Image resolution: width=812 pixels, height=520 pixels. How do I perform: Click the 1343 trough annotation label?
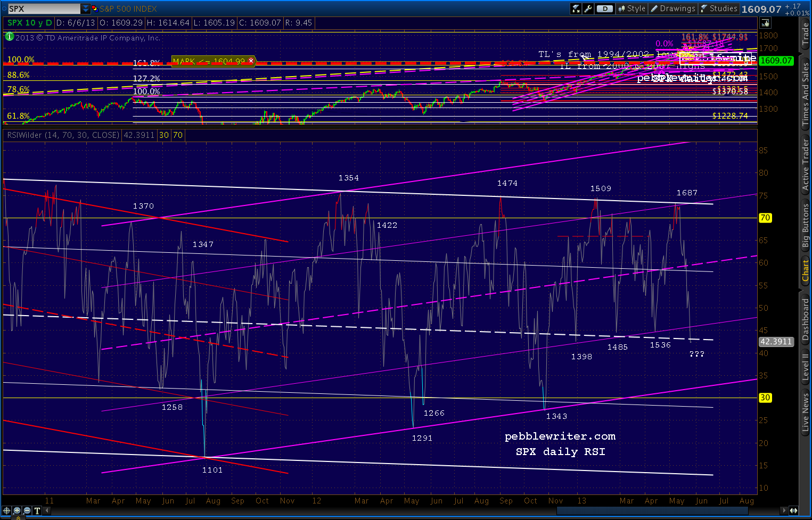tap(556, 416)
